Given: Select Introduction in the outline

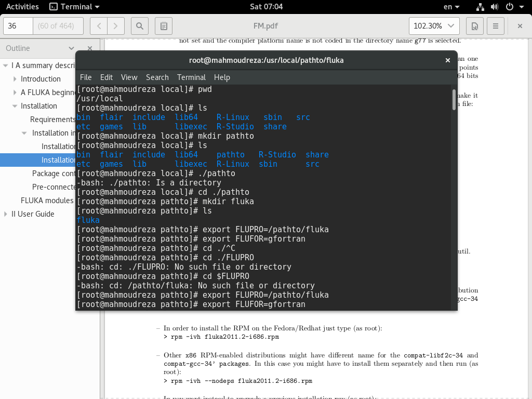Looking at the screenshot, I should [x=41, y=79].
